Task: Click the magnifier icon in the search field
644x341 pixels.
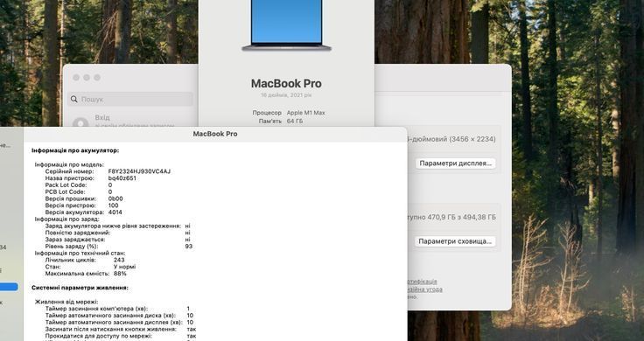Action: 74,99
